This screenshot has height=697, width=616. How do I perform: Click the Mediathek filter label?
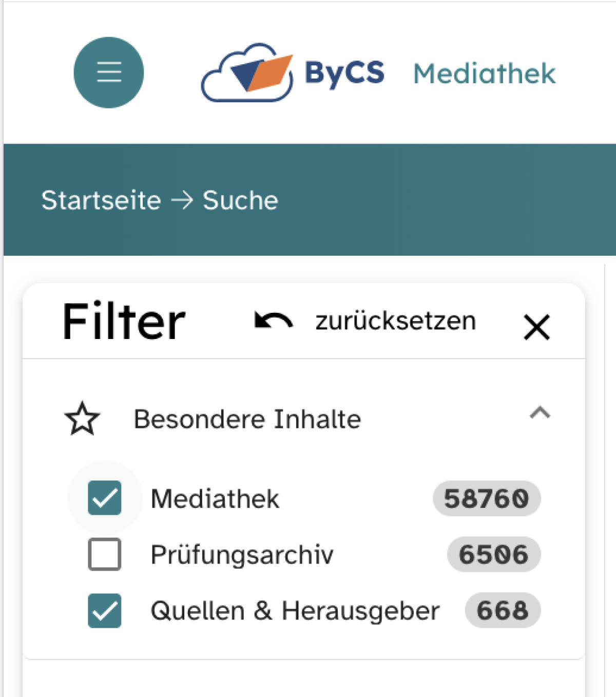pyautogui.click(x=215, y=499)
